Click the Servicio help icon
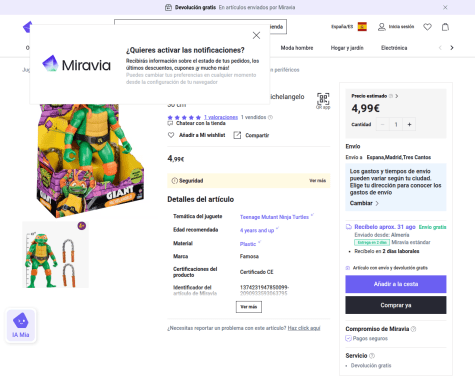475x380 pixels. 372,356
